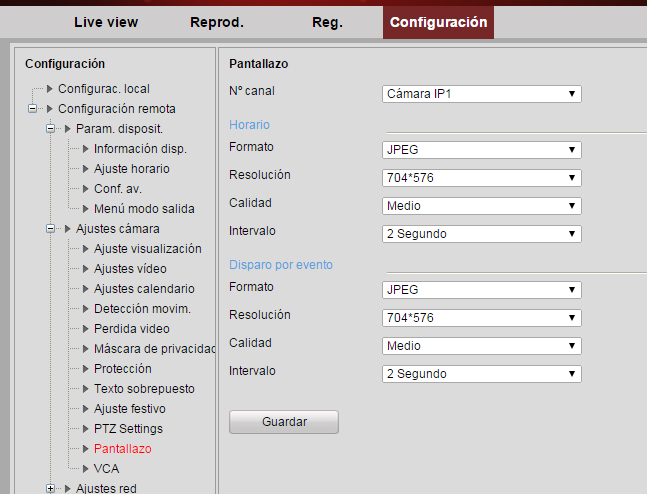Select Configurac. local in the tree
This screenshot has width=647, height=494.
(x=103, y=89)
